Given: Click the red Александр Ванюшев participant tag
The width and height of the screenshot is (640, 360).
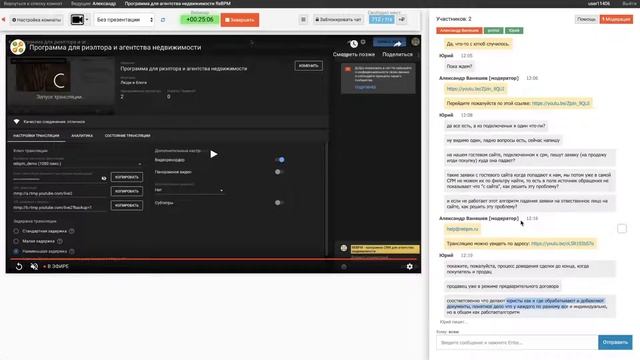Looking at the screenshot, I should 459,31.
